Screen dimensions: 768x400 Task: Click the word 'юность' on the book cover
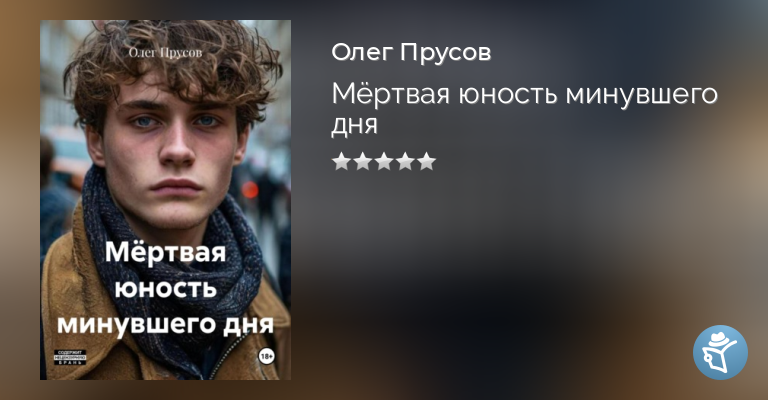click(x=166, y=288)
